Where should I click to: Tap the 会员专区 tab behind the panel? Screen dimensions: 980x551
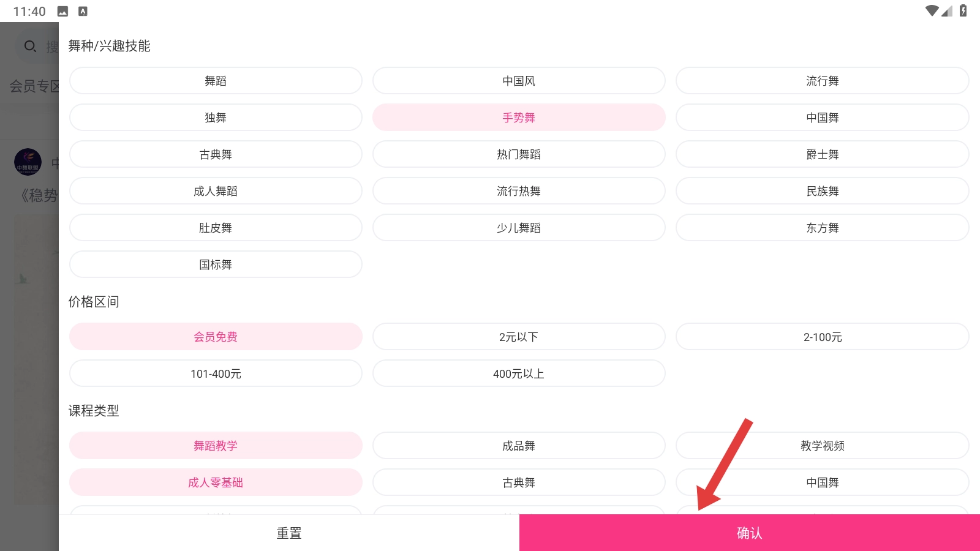click(34, 86)
